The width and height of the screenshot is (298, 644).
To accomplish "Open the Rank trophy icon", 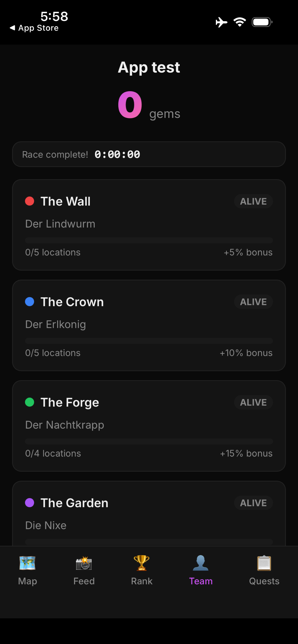I will click(142, 563).
